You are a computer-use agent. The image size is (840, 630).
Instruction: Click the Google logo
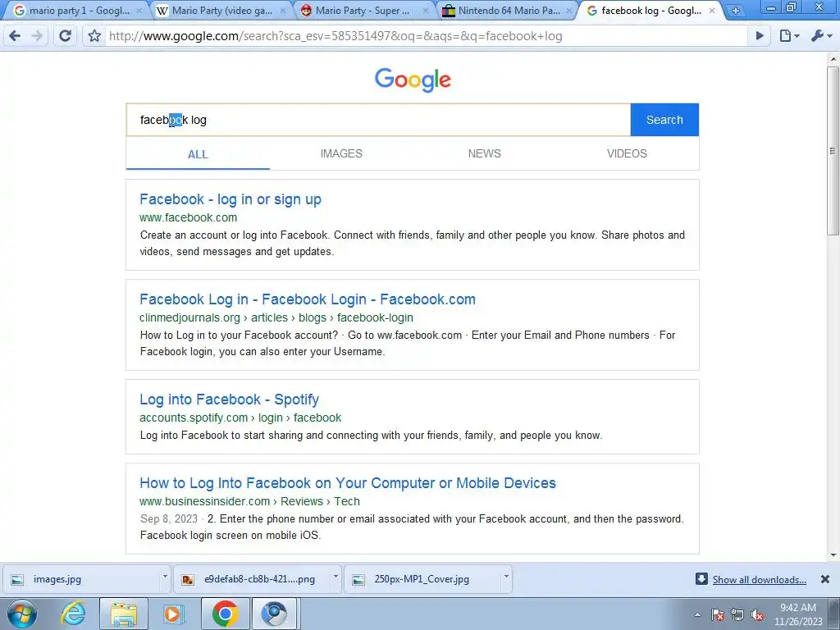click(x=413, y=80)
